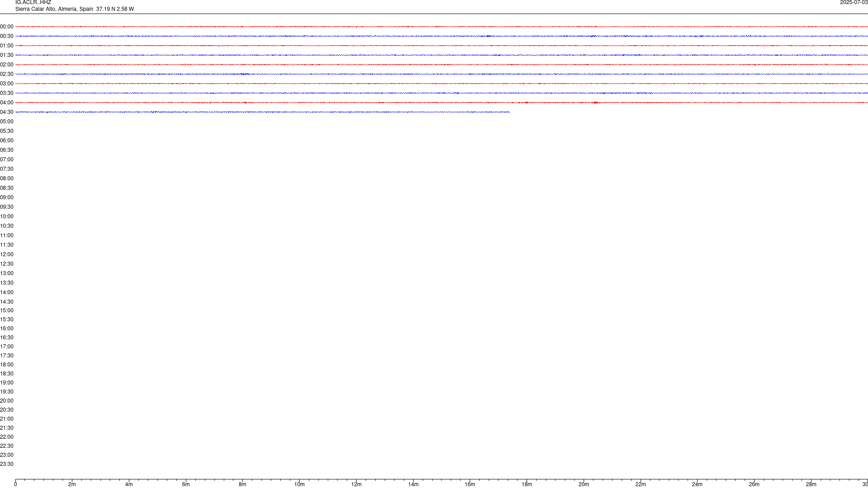Click the 19:30 row time label
The height and width of the screenshot is (488, 868).
(7, 392)
